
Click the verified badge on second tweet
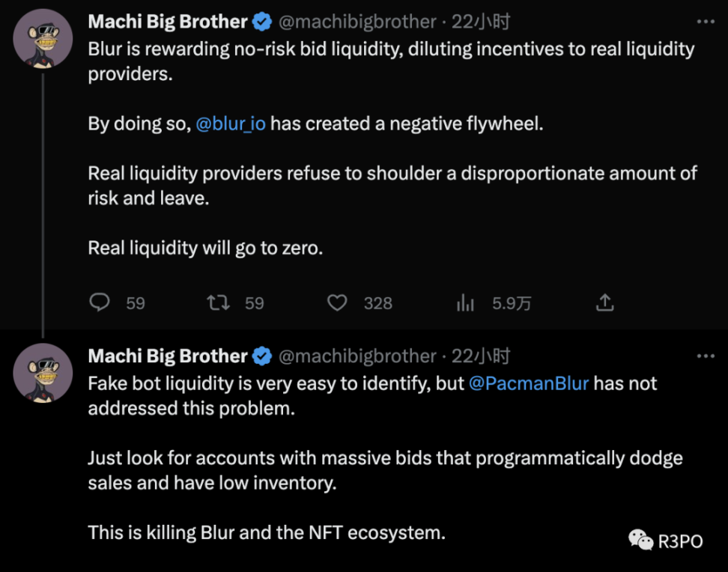point(262,356)
